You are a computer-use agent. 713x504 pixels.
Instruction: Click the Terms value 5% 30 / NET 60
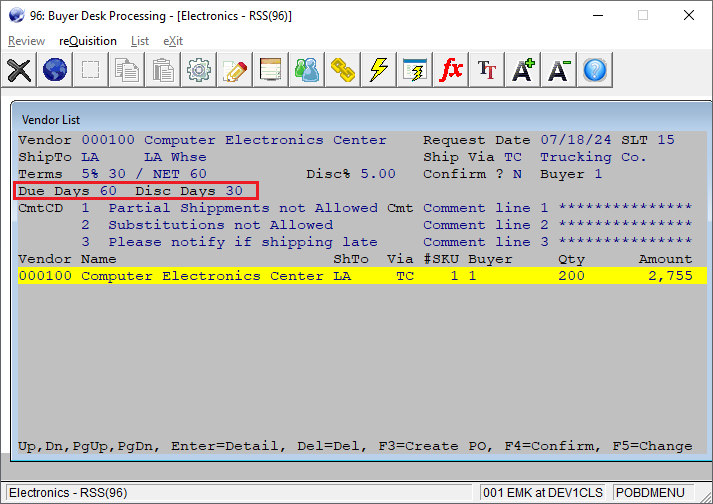[144, 174]
